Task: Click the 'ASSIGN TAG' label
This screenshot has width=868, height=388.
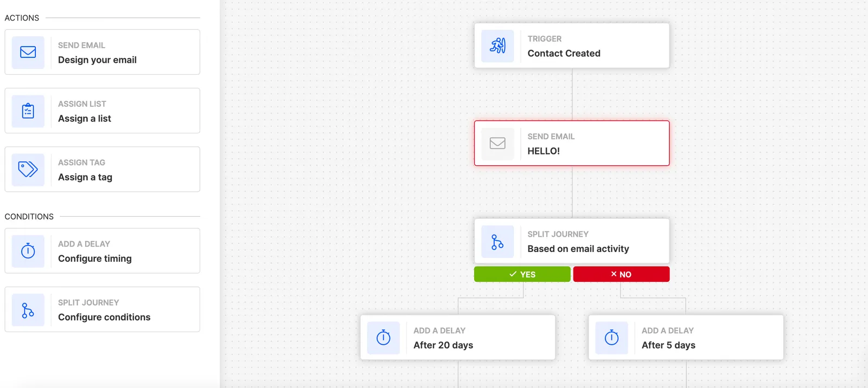Action: 81,163
